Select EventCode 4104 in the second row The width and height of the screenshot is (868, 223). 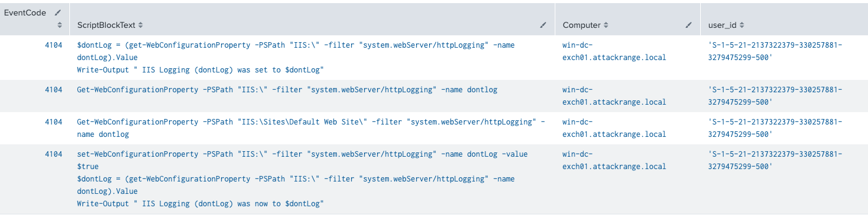click(54, 90)
